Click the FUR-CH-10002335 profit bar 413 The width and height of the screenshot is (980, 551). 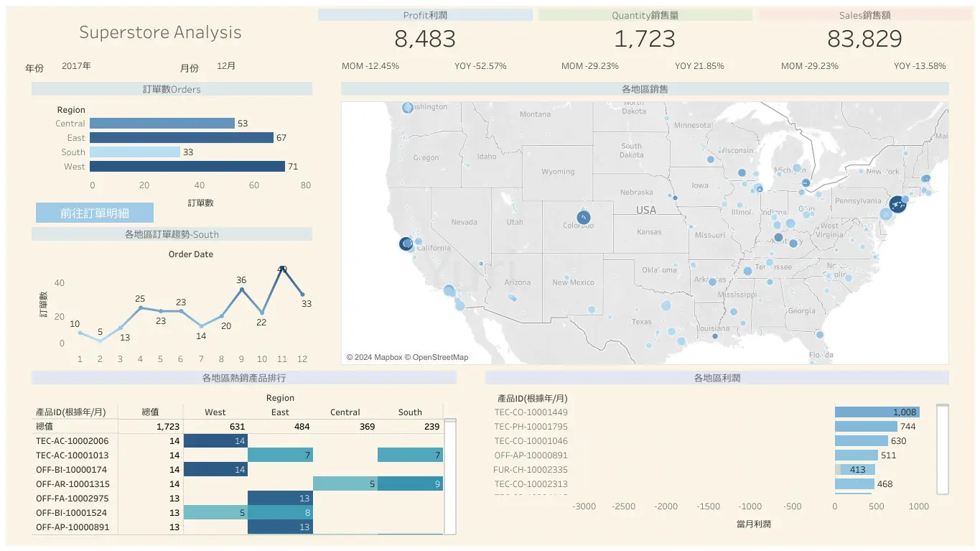coord(854,470)
